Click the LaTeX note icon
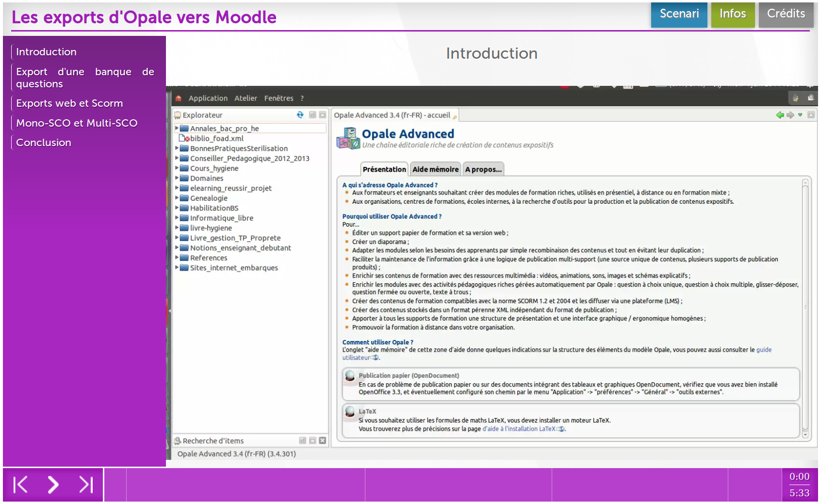 [350, 412]
